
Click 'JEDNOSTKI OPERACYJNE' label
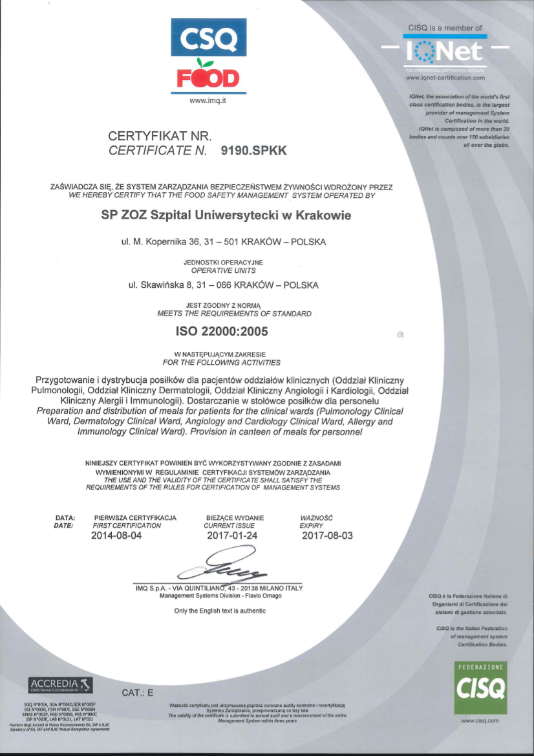coord(224,263)
